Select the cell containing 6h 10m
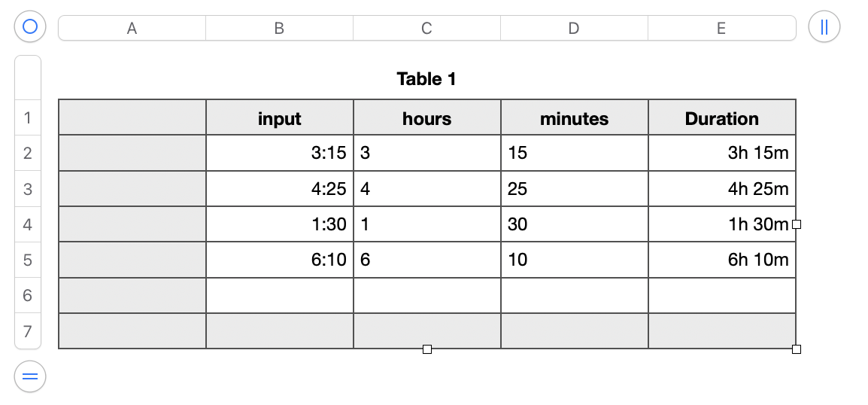 722,260
